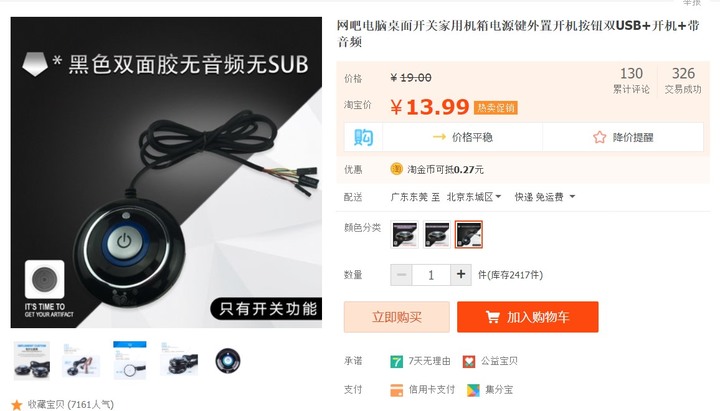Select the round button closeup thumbnail
Screen dimensions: 720x411
click(228, 360)
